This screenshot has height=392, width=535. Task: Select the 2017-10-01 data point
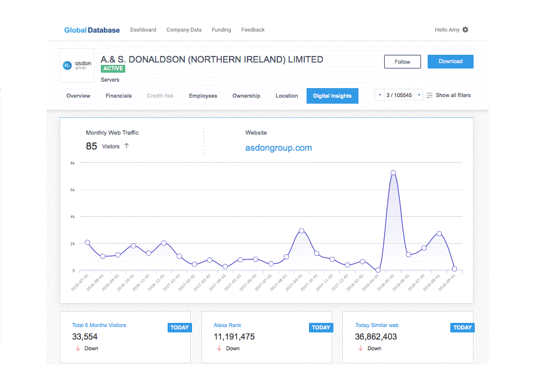coord(317,253)
